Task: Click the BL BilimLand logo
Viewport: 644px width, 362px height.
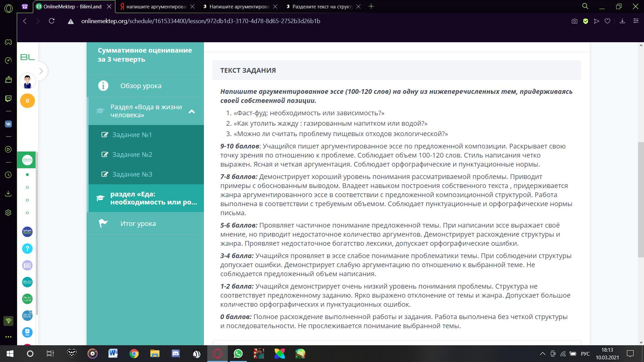Action: [28, 57]
